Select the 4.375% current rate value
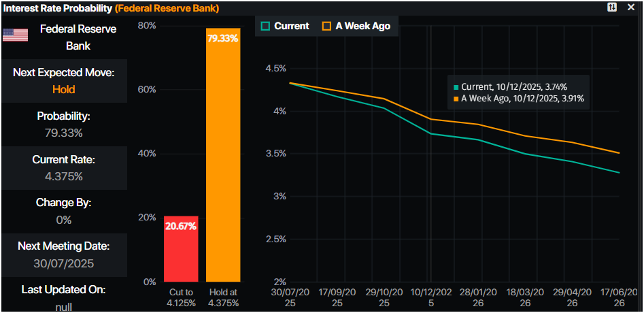The image size is (644, 313). tap(63, 176)
